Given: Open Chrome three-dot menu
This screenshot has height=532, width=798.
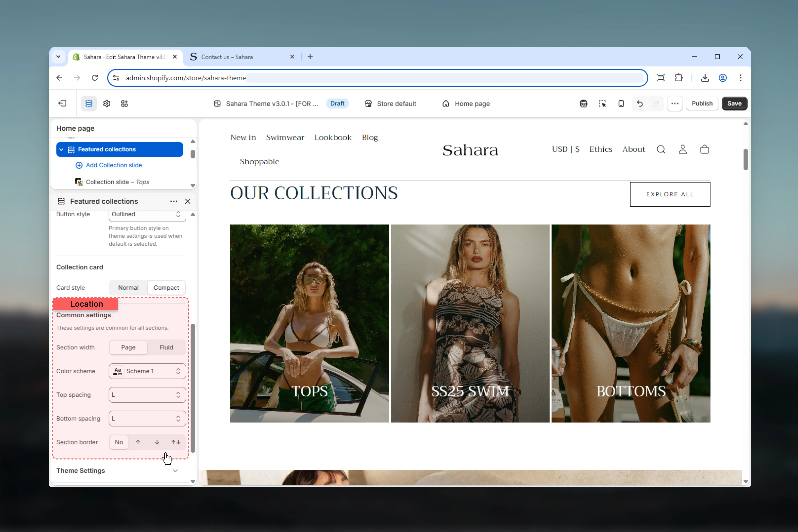Looking at the screenshot, I should pyautogui.click(x=740, y=78).
